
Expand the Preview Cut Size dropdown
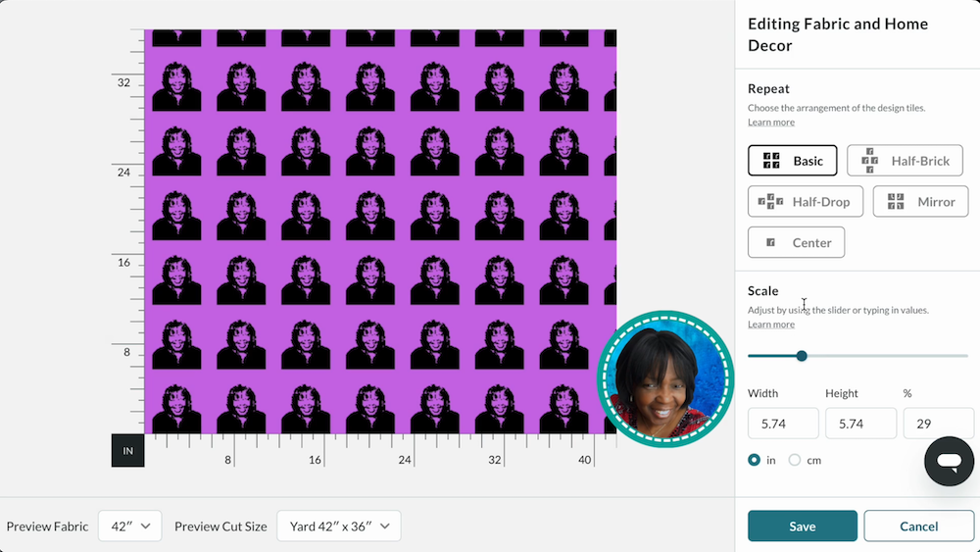pyautogui.click(x=339, y=527)
